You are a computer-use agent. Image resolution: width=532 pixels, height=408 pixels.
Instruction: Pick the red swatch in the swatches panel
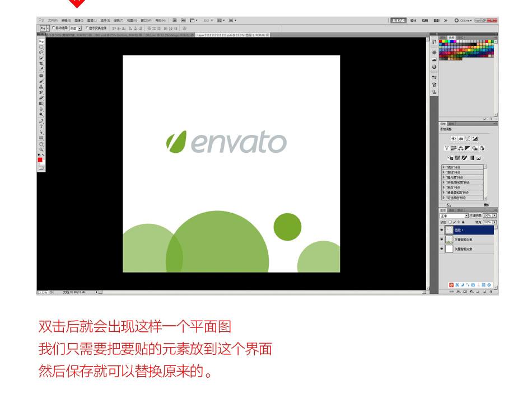pos(440,41)
